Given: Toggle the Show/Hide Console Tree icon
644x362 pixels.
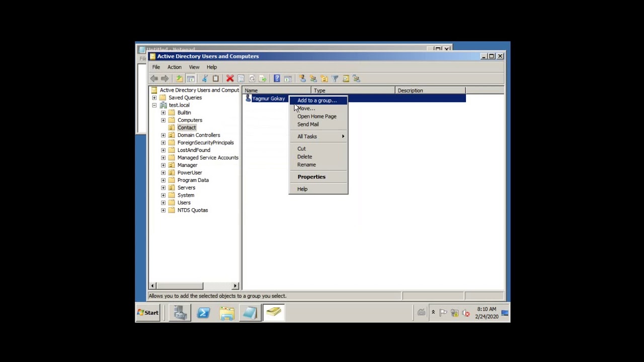Looking at the screenshot, I should pyautogui.click(x=191, y=78).
